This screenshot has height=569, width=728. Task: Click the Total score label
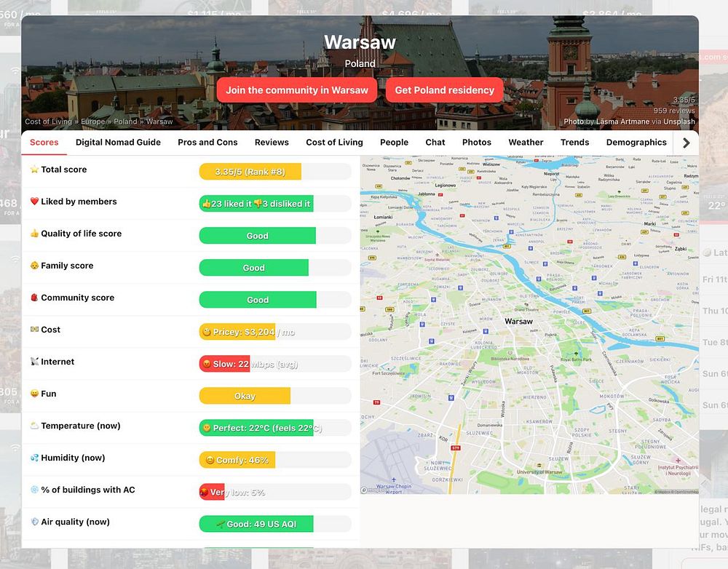(63, 170)
